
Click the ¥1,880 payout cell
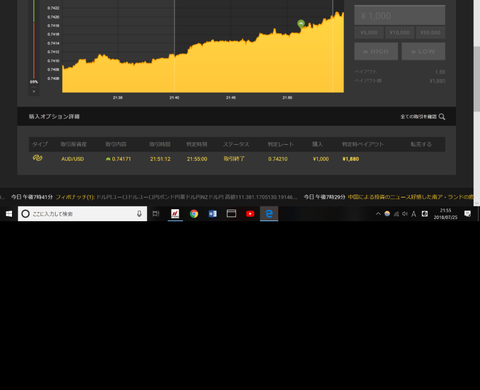351,159
